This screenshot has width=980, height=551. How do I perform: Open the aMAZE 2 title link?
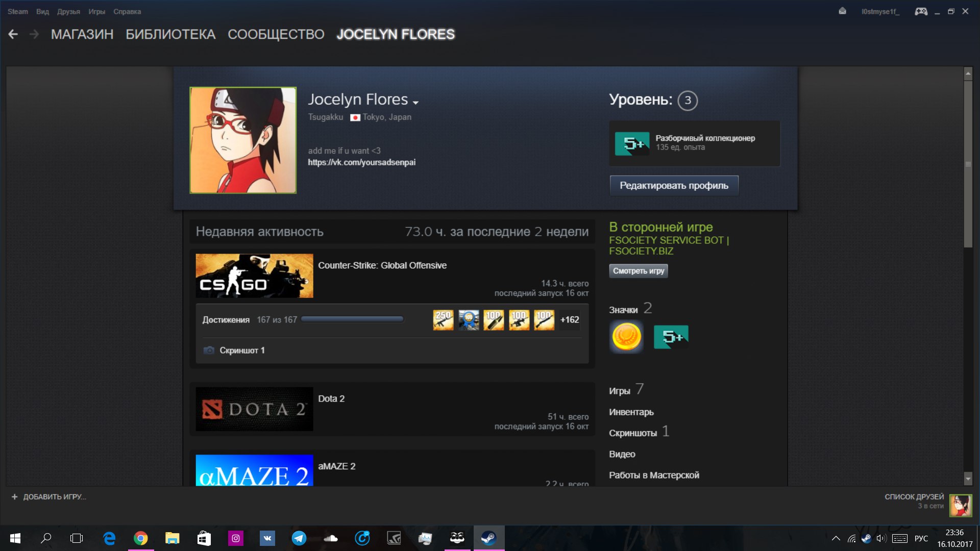(337, 466)
